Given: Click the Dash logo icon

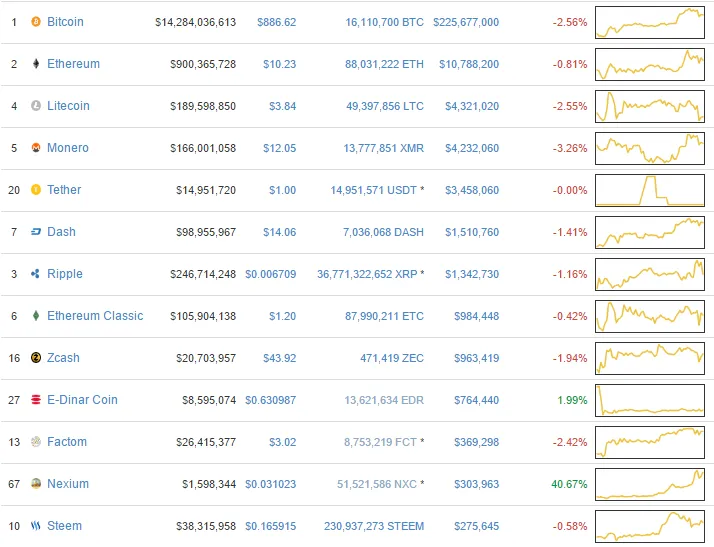Looking at the screenshot, I should click(x=36, y=232).
